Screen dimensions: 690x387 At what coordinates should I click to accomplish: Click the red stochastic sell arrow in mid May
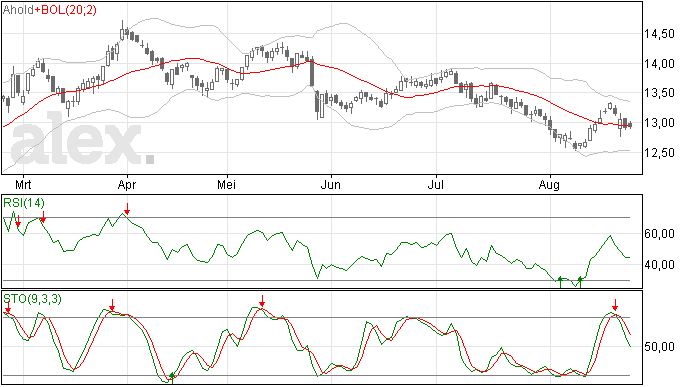click(x=262, y=301)
